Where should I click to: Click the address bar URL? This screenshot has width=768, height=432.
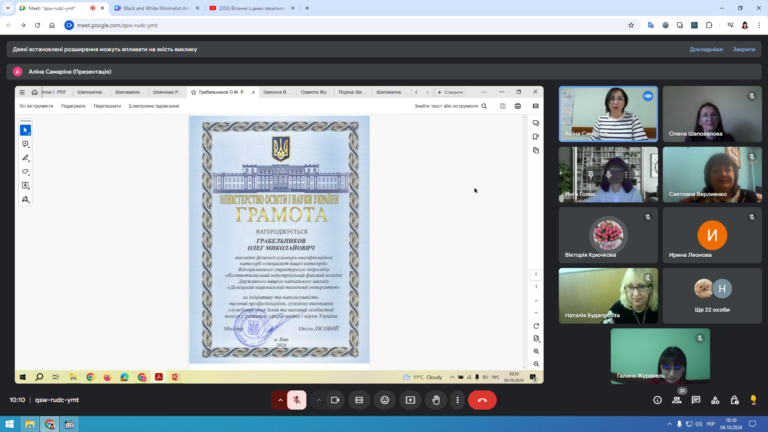[x=117, y=25]
